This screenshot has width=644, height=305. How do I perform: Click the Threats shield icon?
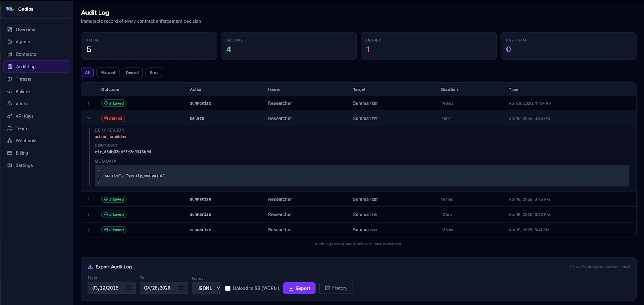pyautogui.click(x=10, y=79)
